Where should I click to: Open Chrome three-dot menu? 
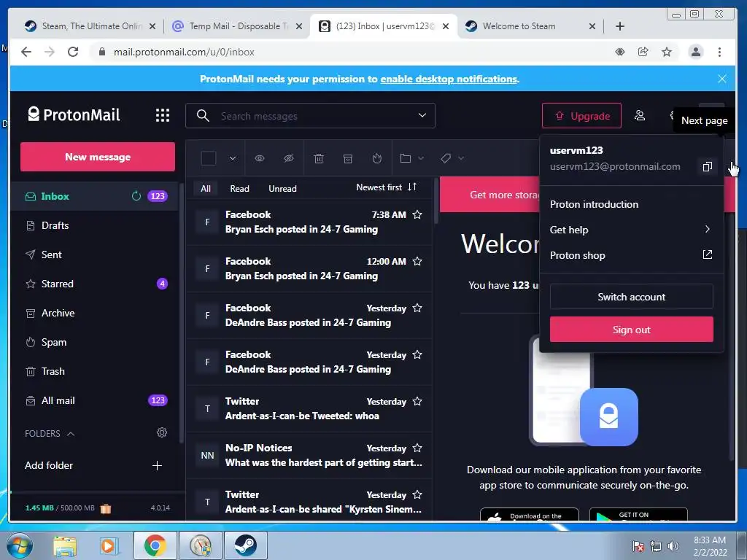[x=719, y=52]
